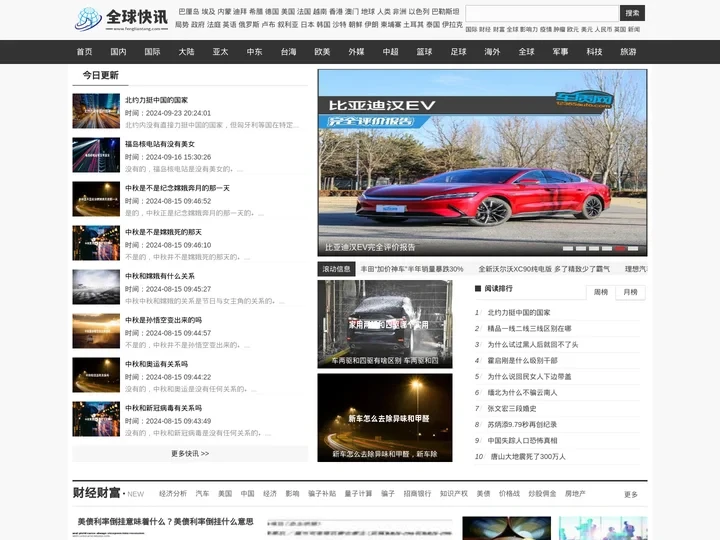This screenshot has height=540, width=720.
Task: Open thumbnail for 中秋和嫦娥有什么关系
Action: (x=96, y=287)
